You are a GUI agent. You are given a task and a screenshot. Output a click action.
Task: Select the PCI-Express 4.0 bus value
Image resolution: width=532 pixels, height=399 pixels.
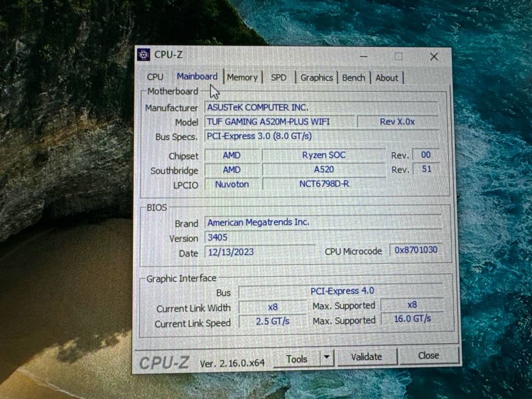(x=342, y=291)
